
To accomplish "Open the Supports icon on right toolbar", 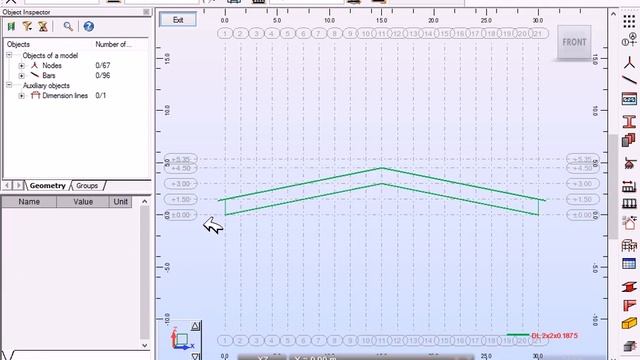I will coord(629,163).
